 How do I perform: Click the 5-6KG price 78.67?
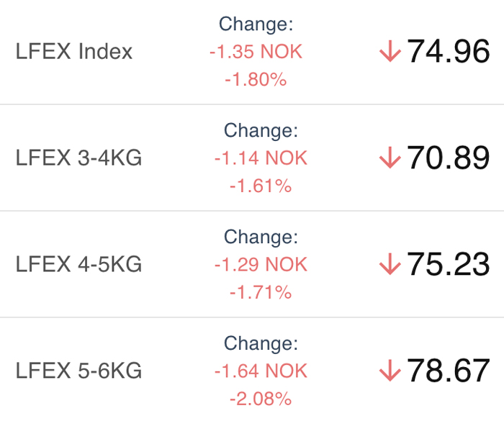tap(448, 370)
